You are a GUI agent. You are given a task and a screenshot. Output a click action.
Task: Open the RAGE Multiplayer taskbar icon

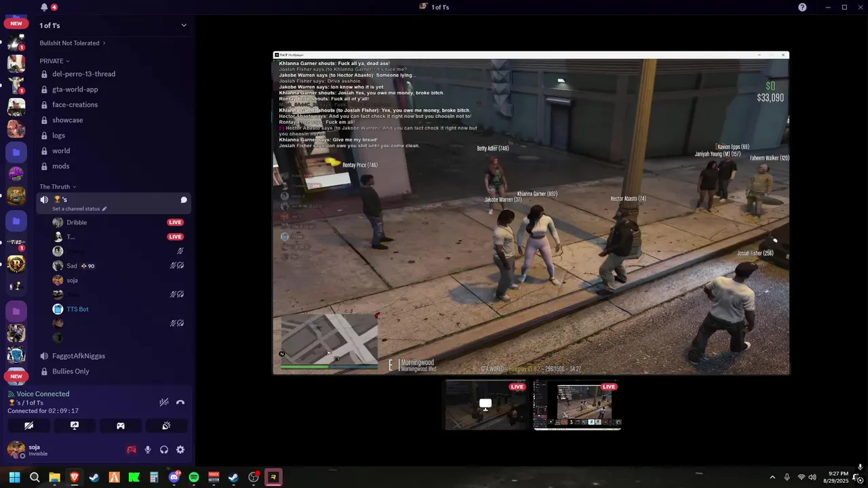(x=273, y=477)
